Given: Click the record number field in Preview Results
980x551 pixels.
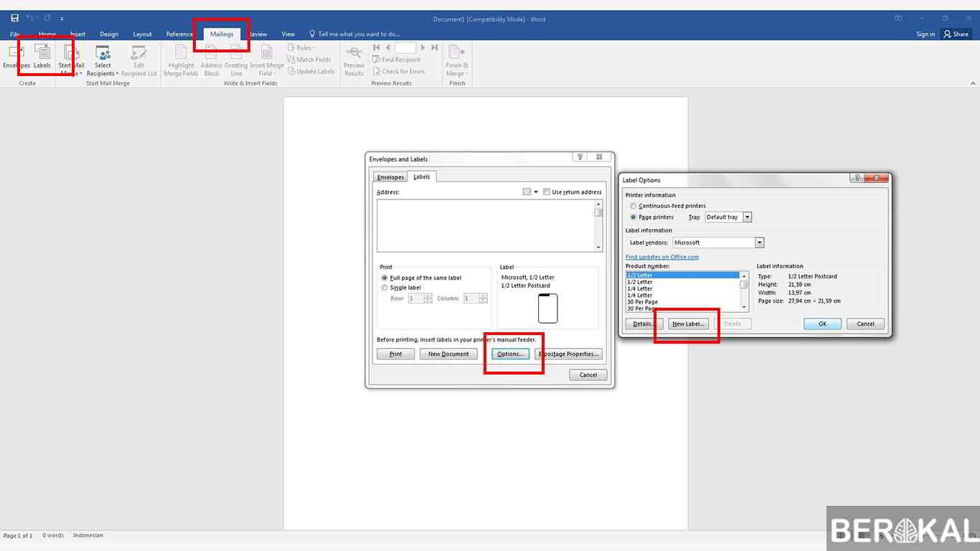Looking at the screenshot, I should point(405,48).
